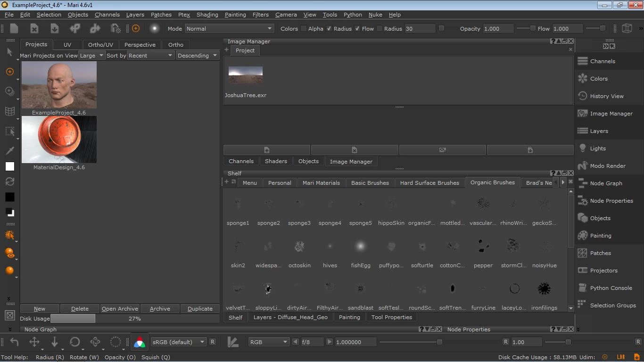Open the Sort by Recent dropdown
The image size is (644, 362).
tap(151, 56)
